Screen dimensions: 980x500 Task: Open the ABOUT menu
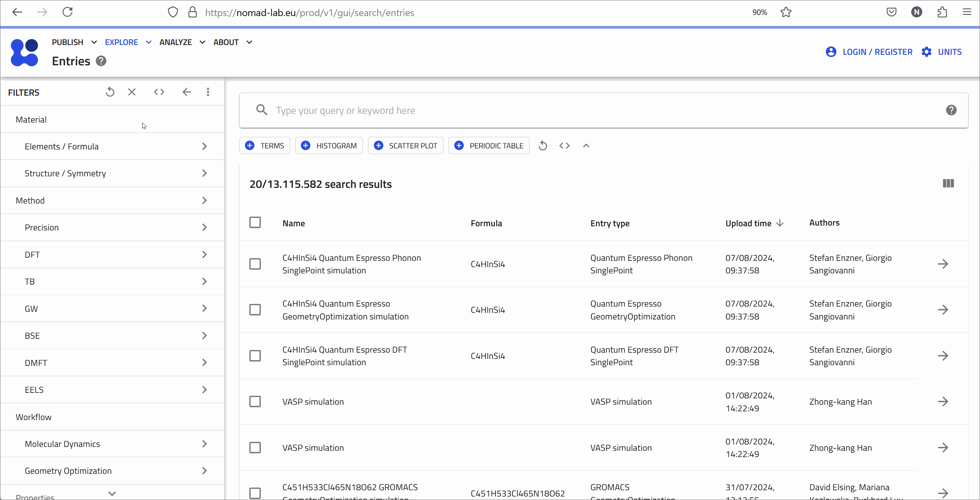[x=232, y=42]
